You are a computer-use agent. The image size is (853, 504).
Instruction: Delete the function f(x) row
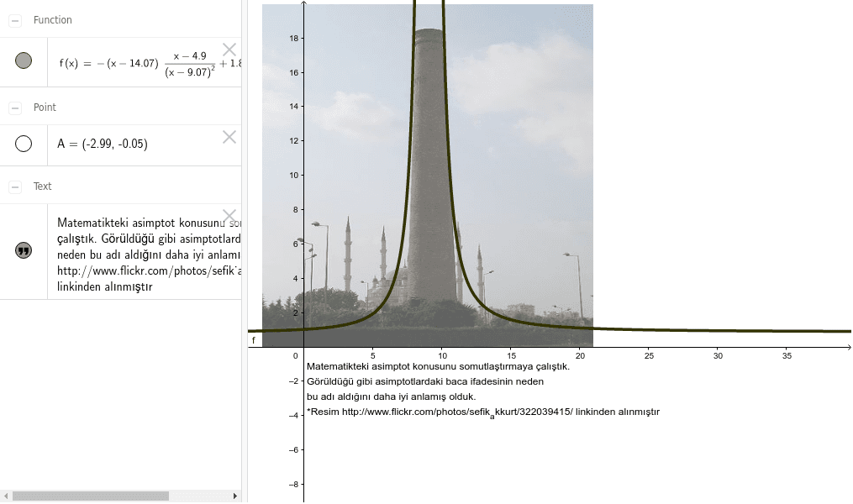pyautogui.click(x=229, y=50)
